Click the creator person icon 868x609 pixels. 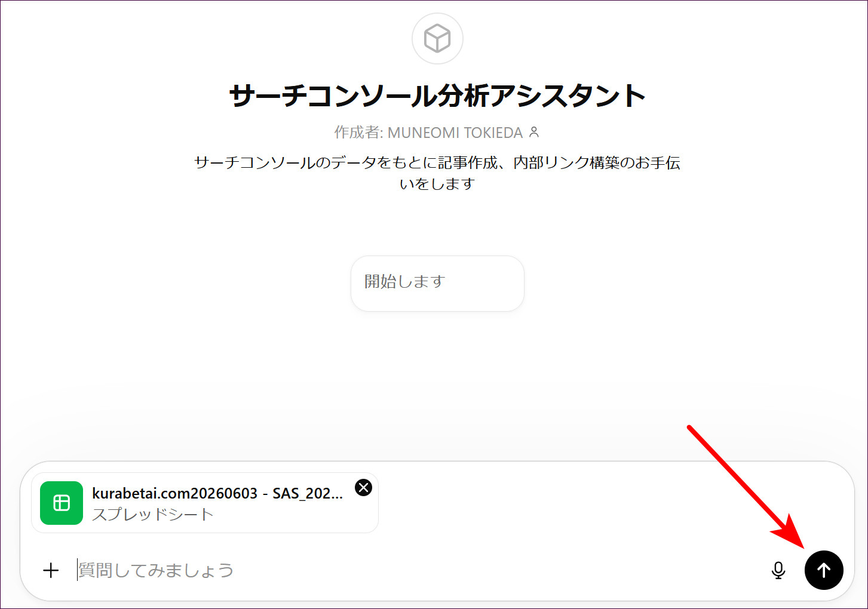534,132
